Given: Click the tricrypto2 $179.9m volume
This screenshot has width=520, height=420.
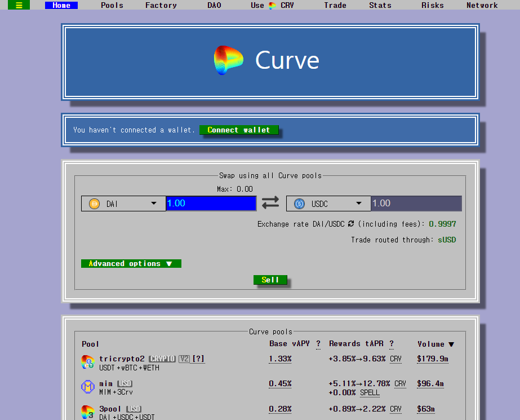Looking at the screenshot, I should pos(433,359).
